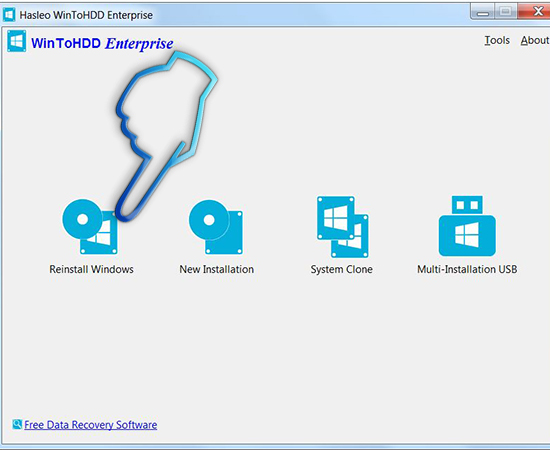The height and width of the screenshot is (450, 550).
Task: Click the title bar application icon
Action: pos(9,15)
